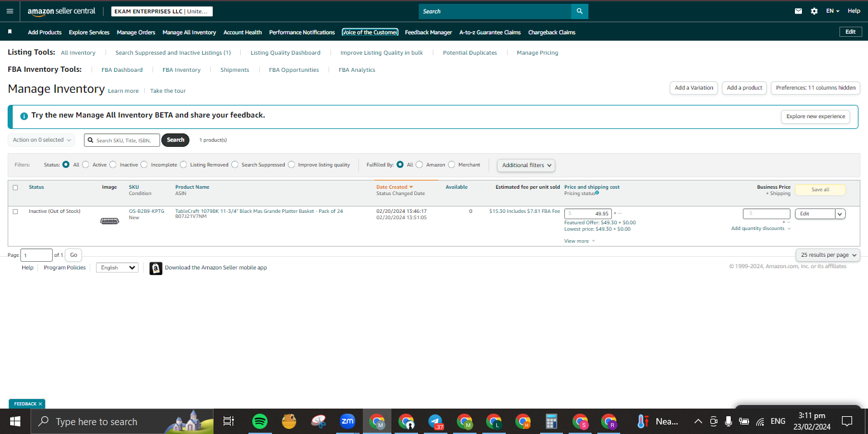The height and width of the screenshot is (434, 868).
Task: Open the OS-B2B9-KPTG SKU link
Action: (x=147, y=211)
